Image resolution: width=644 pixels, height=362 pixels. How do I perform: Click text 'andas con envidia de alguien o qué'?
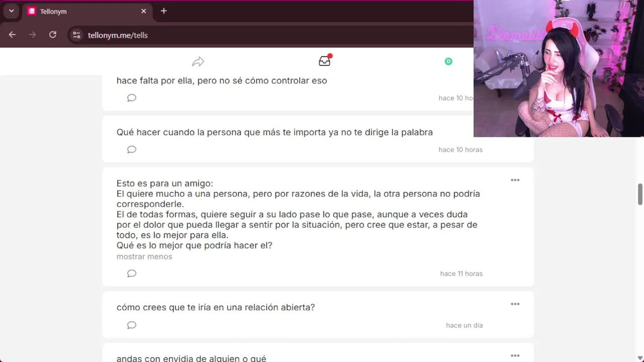191,358
